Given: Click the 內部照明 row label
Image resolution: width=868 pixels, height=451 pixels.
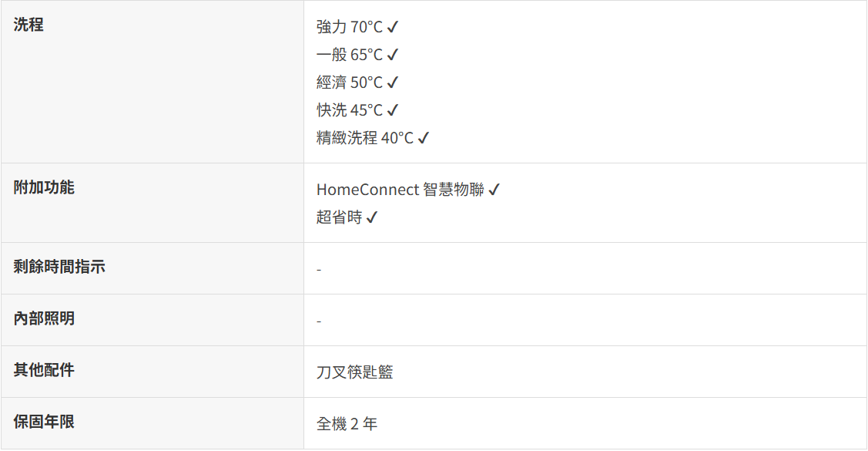Looking at the screenshot, I should click(44, 318).
